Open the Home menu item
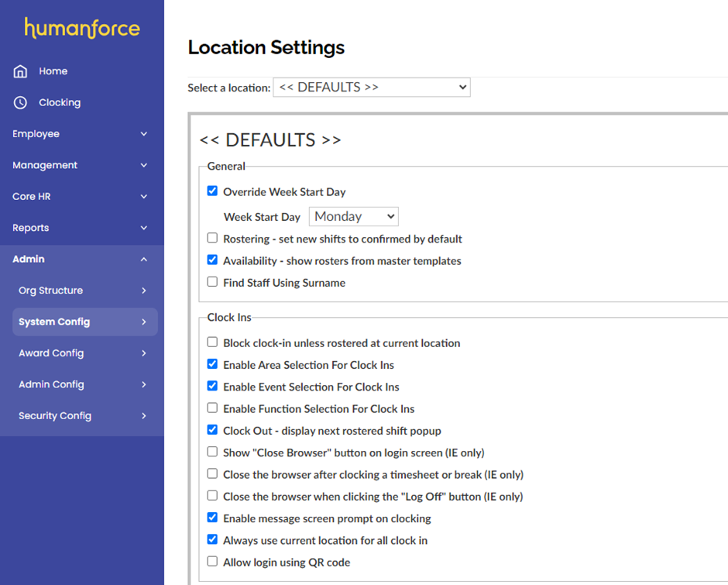The height and width of the screenshot is (585, 728). [x=82, y=71]
